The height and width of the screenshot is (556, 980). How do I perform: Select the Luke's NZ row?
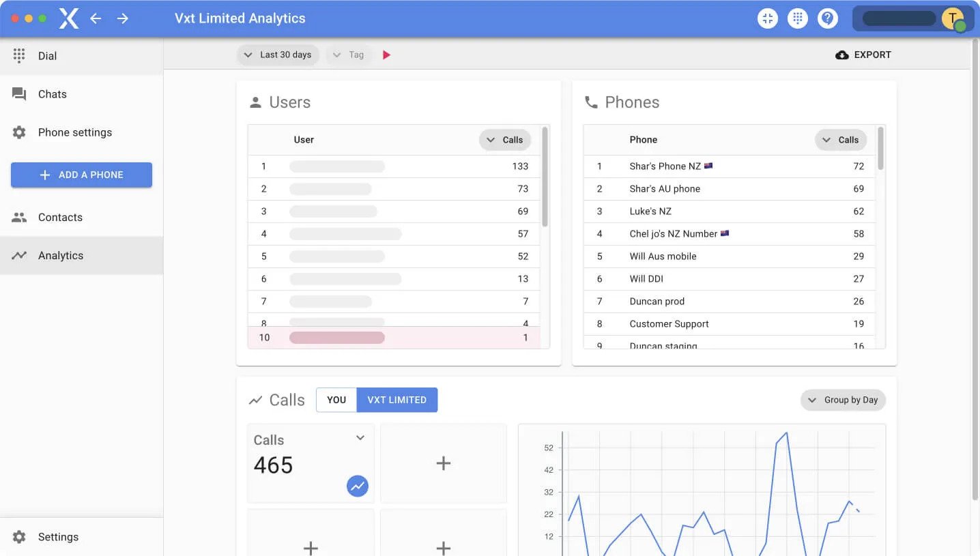click(x=729, y=211)
